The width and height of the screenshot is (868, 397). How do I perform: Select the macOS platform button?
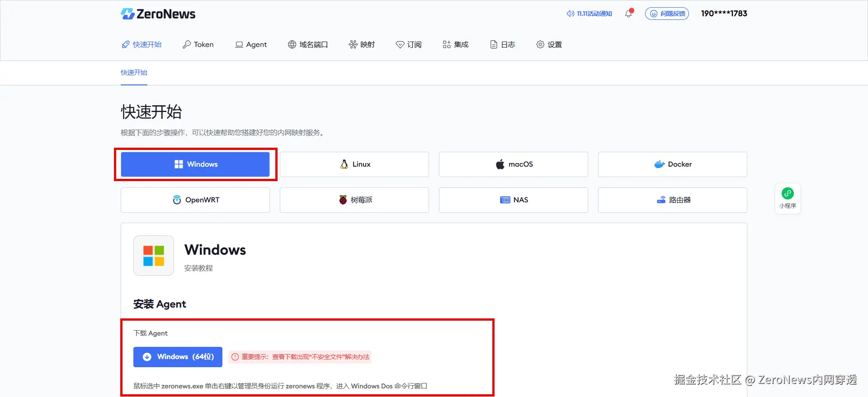(x=514, y=164)
